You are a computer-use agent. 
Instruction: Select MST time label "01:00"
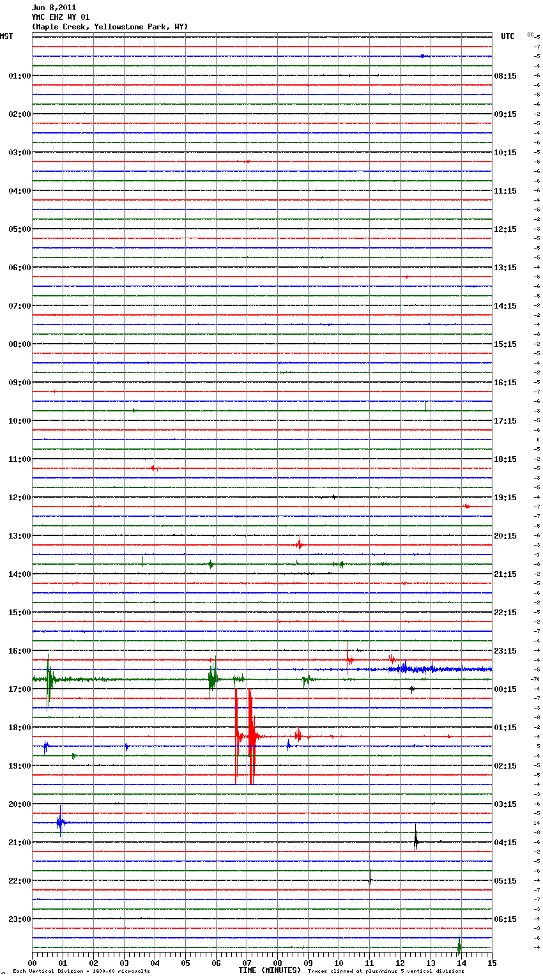point(20,76)
